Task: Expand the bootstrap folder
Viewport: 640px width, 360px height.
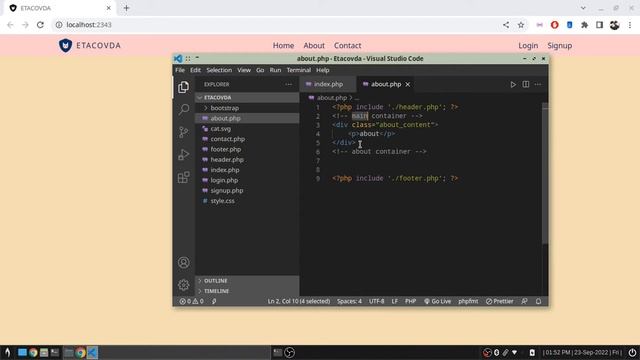Action: (x=247, y=108)
